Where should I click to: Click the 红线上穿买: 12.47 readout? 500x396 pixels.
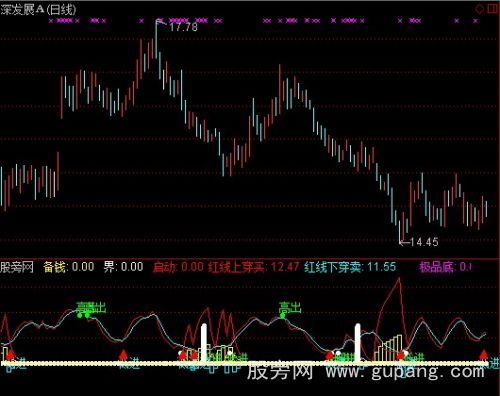coord(253,267)
